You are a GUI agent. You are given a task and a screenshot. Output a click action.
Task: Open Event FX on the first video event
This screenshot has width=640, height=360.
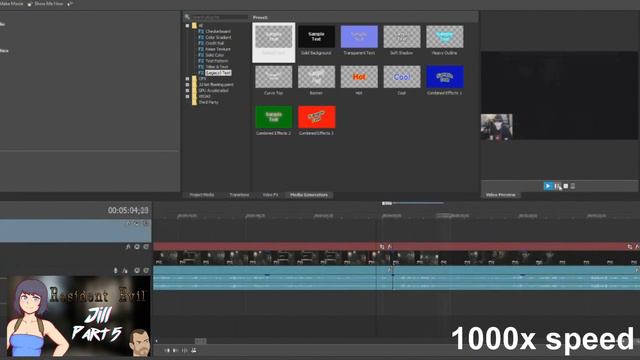[390, 247]
